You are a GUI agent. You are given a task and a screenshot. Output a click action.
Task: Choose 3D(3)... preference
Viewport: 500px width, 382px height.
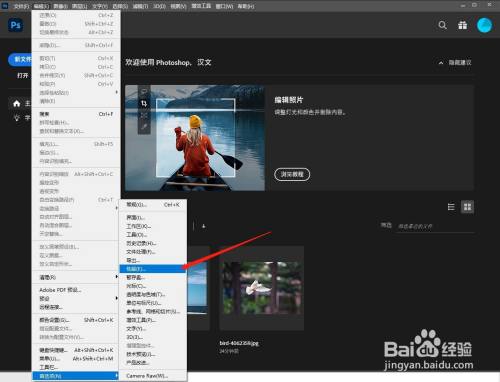pyautogui.click(x=153, y=337)
